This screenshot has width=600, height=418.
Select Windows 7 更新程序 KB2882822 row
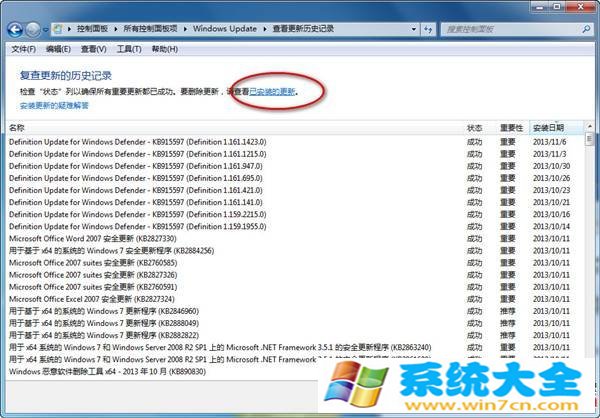pyautogui.click(x=295, y=335)
